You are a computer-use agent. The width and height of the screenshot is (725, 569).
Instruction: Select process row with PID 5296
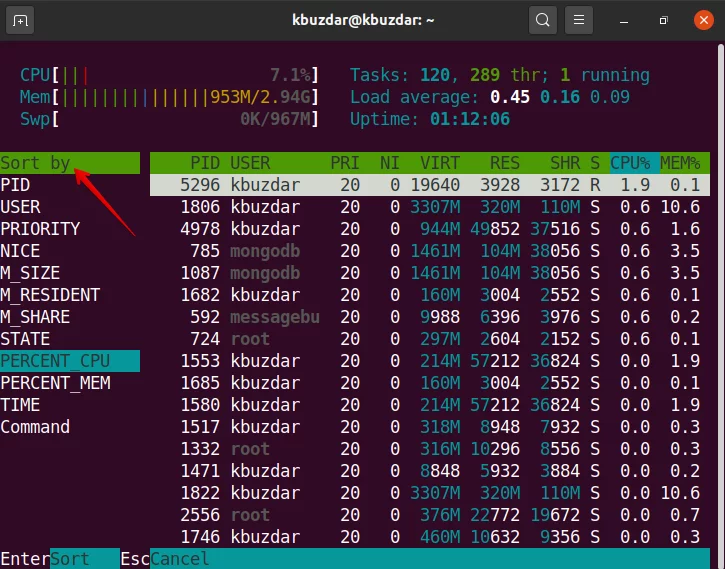(x=430, y=185)
